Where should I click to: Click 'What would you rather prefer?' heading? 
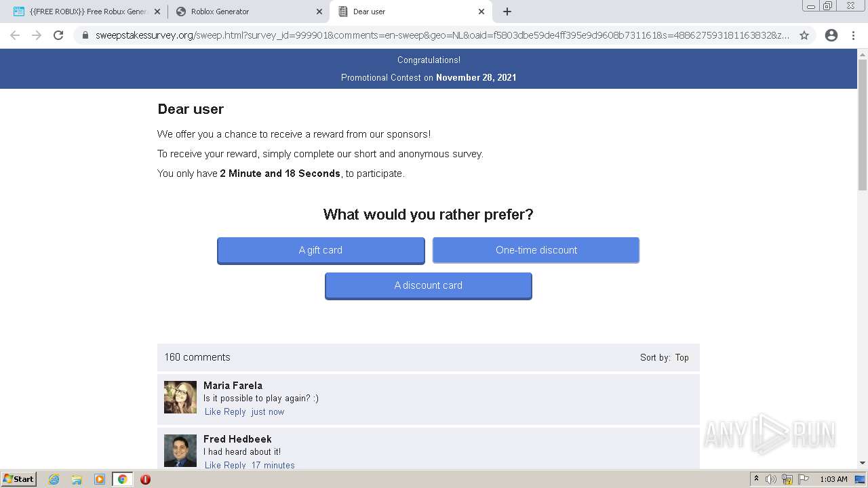[x=429, y=214]
